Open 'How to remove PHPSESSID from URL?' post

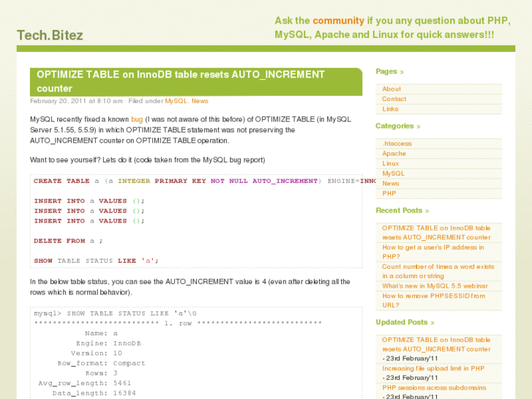coord(434,300)
